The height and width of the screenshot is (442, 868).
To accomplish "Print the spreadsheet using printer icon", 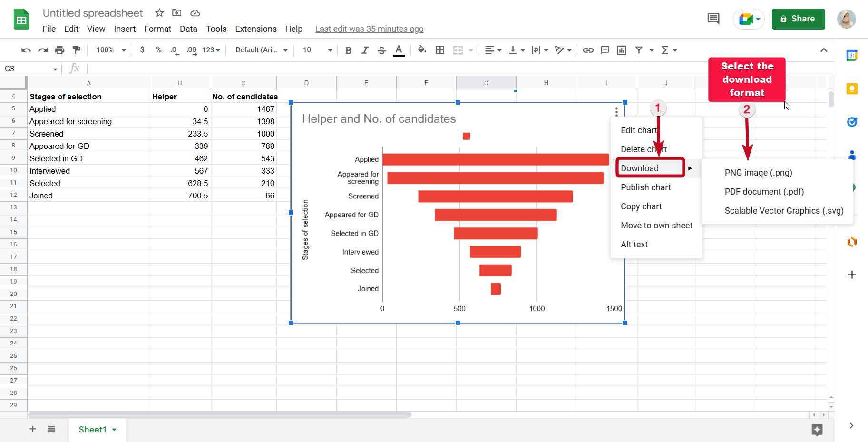I will click(x=59, y=50).
